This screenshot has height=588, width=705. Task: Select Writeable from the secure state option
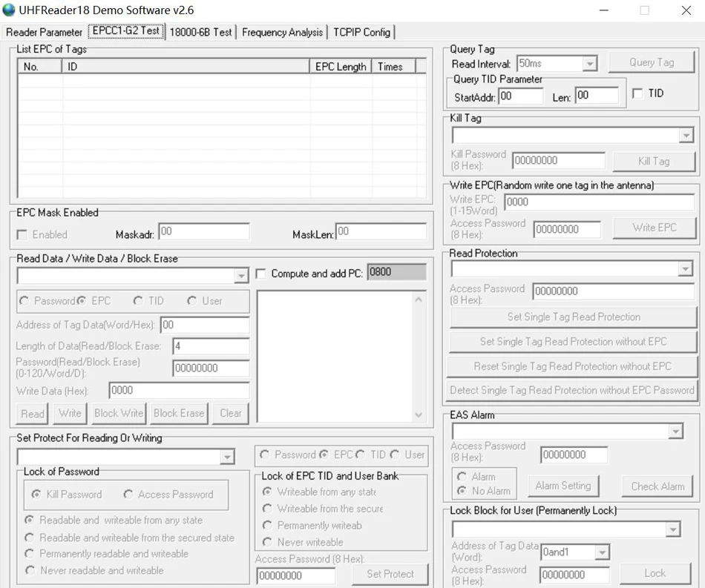[x=267, y=509]
